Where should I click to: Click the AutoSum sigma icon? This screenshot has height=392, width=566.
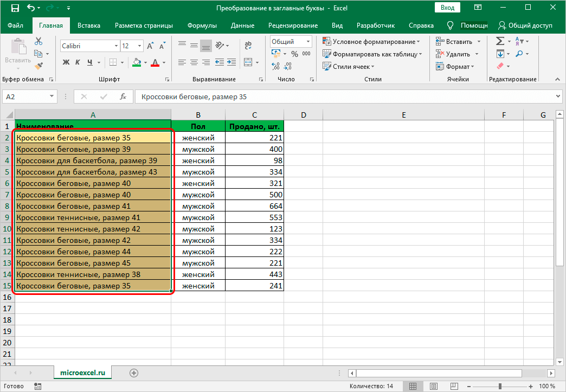tap(500, 41)
